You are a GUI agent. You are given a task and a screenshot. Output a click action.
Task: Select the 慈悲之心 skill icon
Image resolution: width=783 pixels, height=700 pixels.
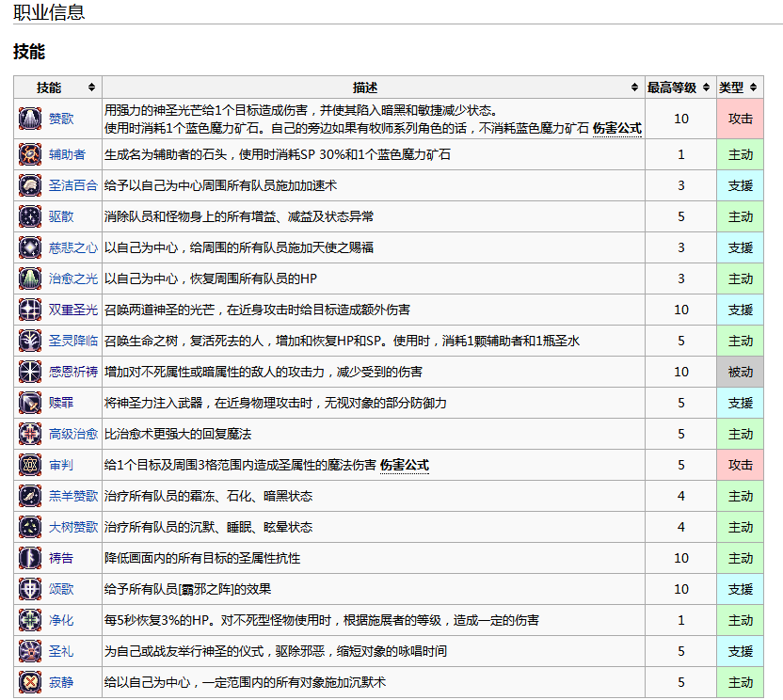click(30, 247)
